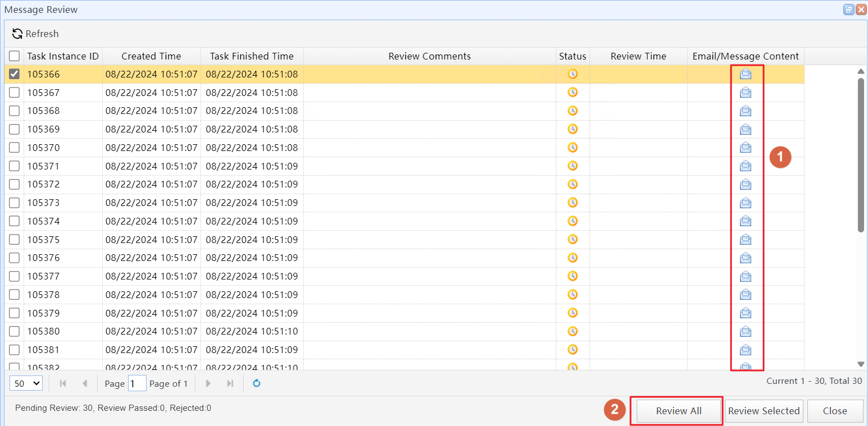The image size is (868, 426).
Task: Click the Close button at bottom
Action: click(x=835, y=411)
